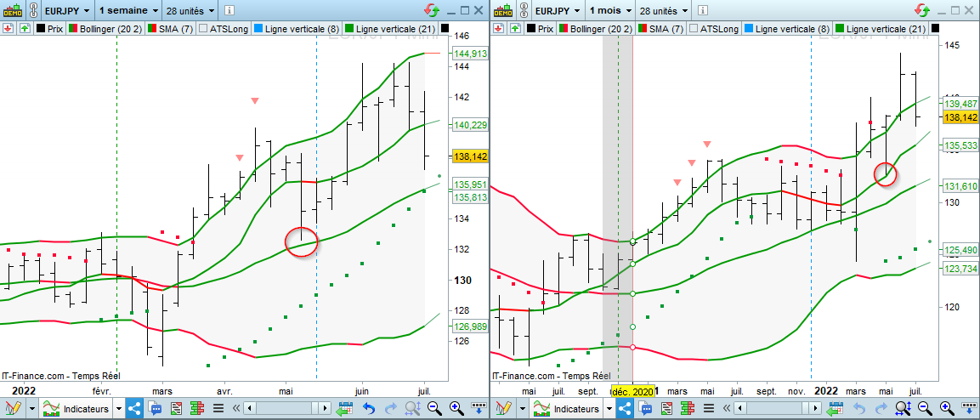Open 'Ligne verticale (8)' in weekly chart

(x=297, y=28)
